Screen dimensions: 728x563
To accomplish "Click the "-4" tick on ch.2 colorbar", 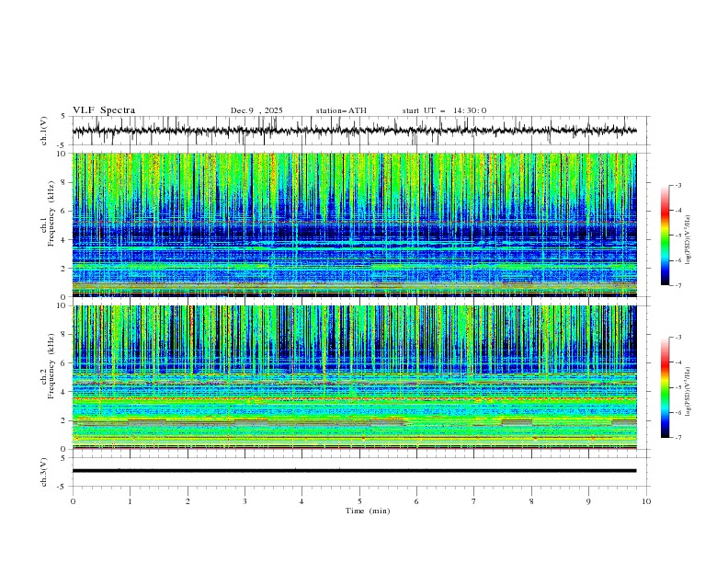I will (677, 362).
